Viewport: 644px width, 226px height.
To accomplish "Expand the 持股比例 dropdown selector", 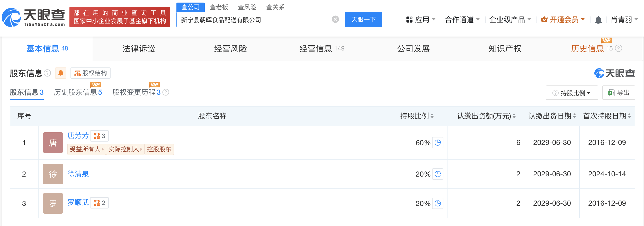I will point(572,93).
